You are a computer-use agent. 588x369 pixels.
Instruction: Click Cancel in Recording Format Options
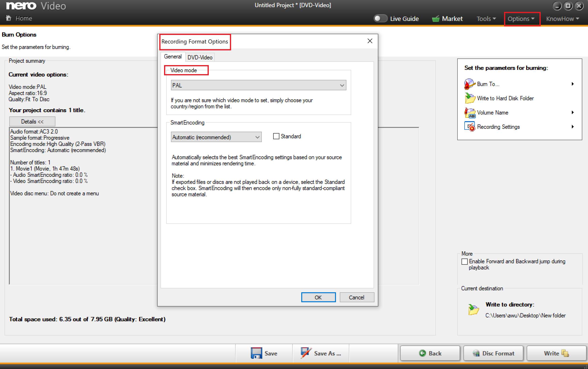pyautogui.click(x=356, y=297)
